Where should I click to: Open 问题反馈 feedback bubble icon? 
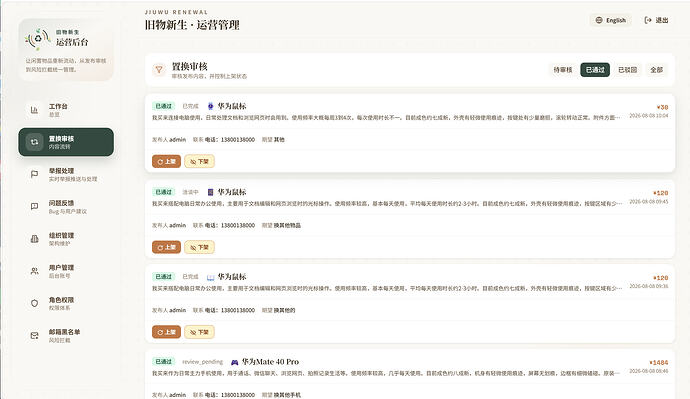pyautogui.click(x=34, y=206)
